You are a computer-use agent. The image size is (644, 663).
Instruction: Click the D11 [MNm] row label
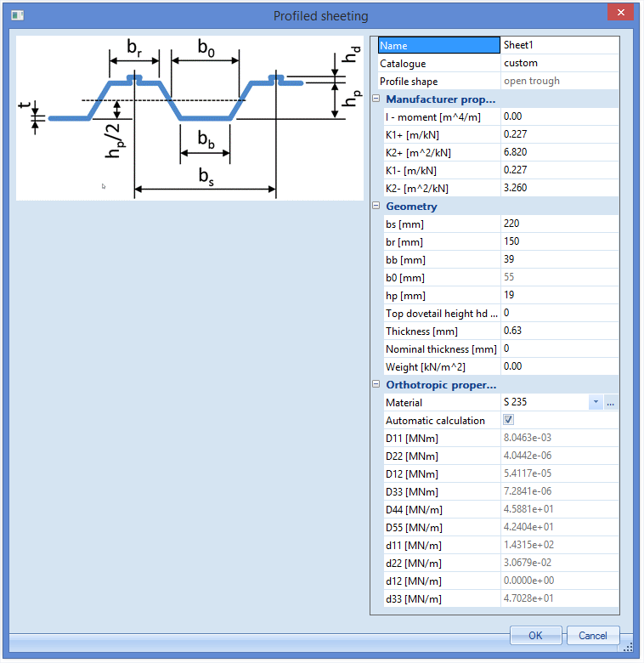[x=442, y=438]
